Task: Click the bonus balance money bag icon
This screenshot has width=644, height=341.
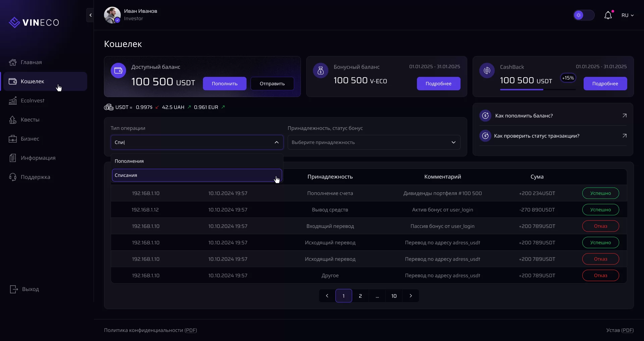Action: 320,70
